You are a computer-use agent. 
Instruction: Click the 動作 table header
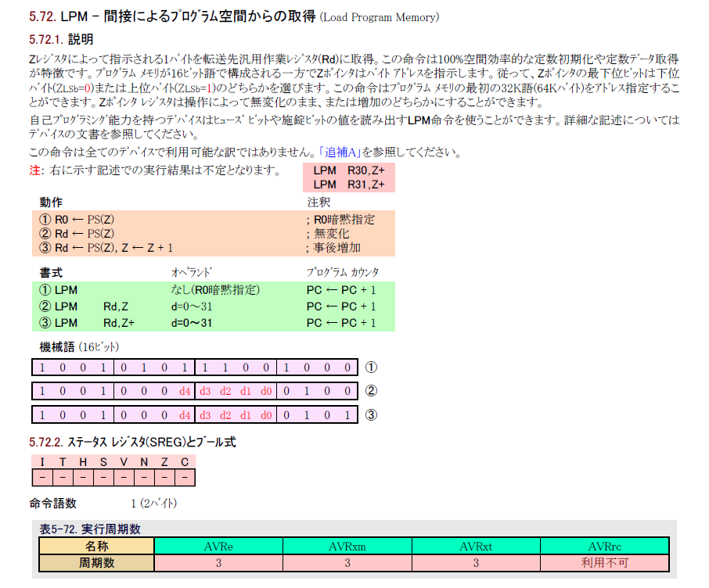pos(52,203)
